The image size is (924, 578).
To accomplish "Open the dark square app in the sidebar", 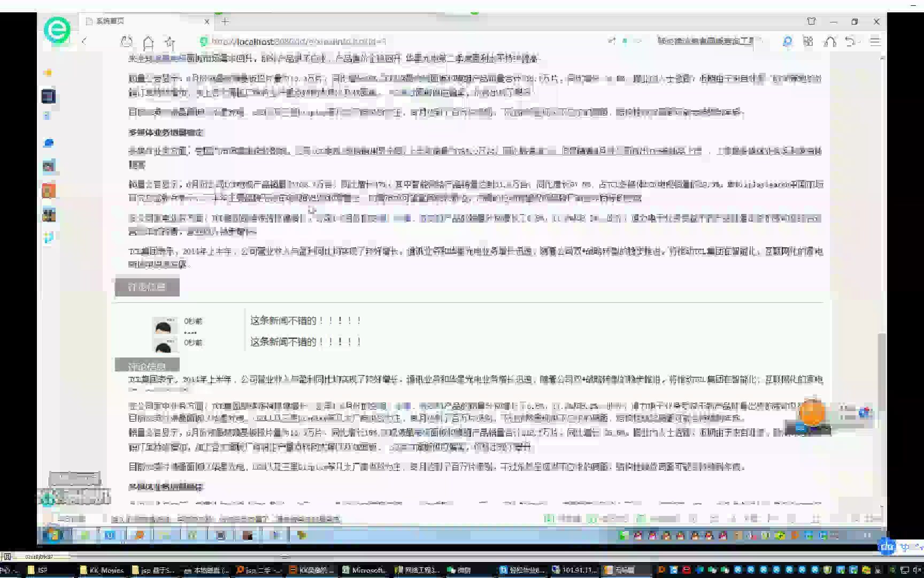I will 48,96.
